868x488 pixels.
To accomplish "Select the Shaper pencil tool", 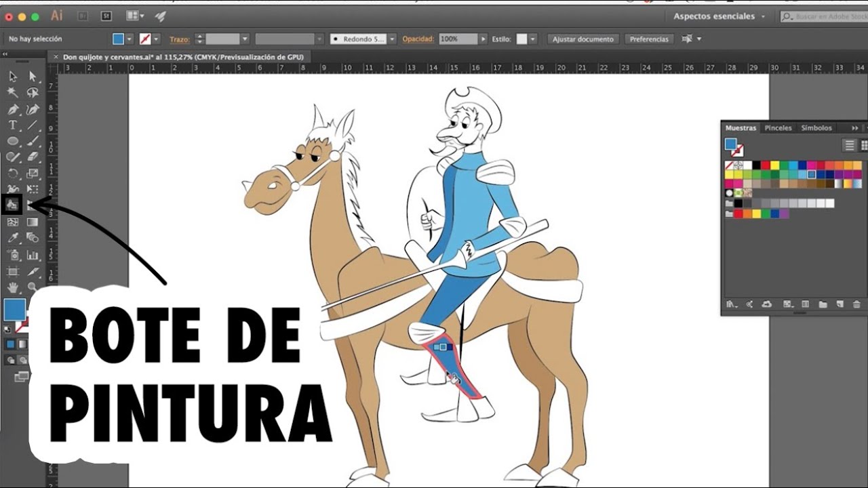I will tap(13, 157).
